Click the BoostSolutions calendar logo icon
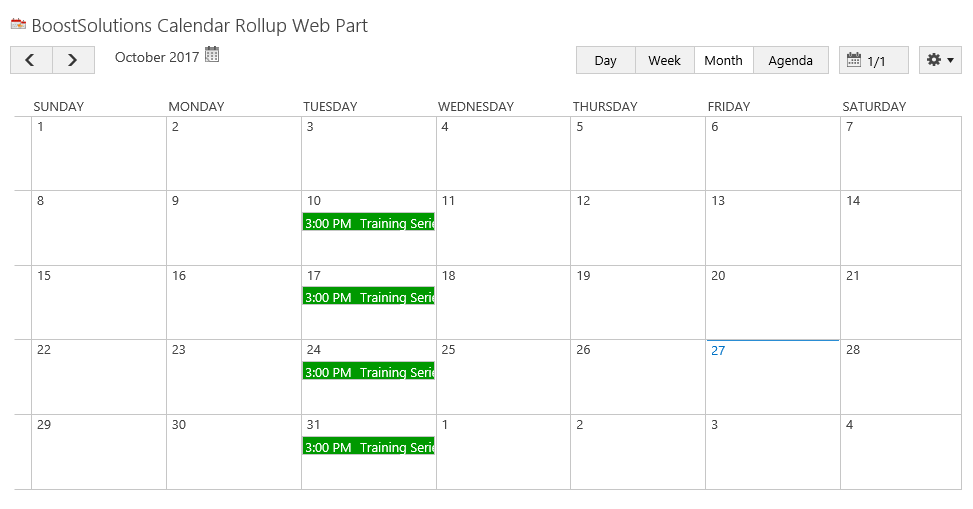 [19, 25]
